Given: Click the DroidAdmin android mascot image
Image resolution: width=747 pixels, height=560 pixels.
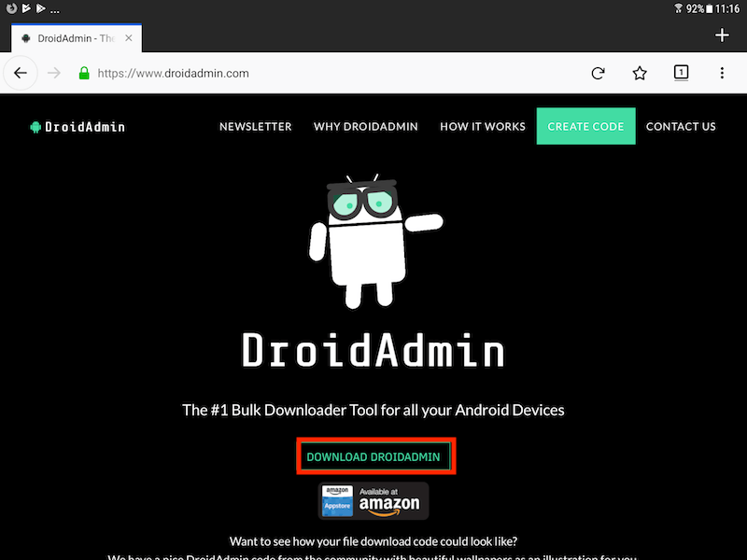Looking at the screenshot, I should tap(374, 242).
